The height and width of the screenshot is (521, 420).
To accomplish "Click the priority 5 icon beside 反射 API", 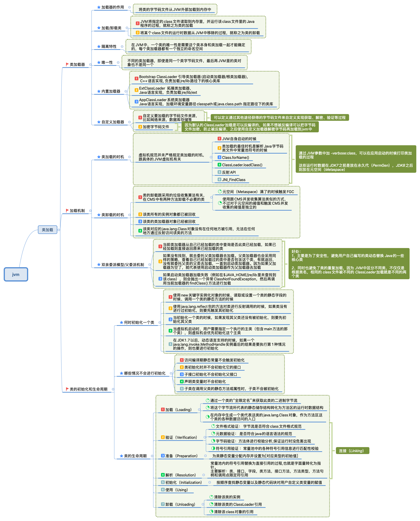I will pyautogui.click(x=219, y=172).
